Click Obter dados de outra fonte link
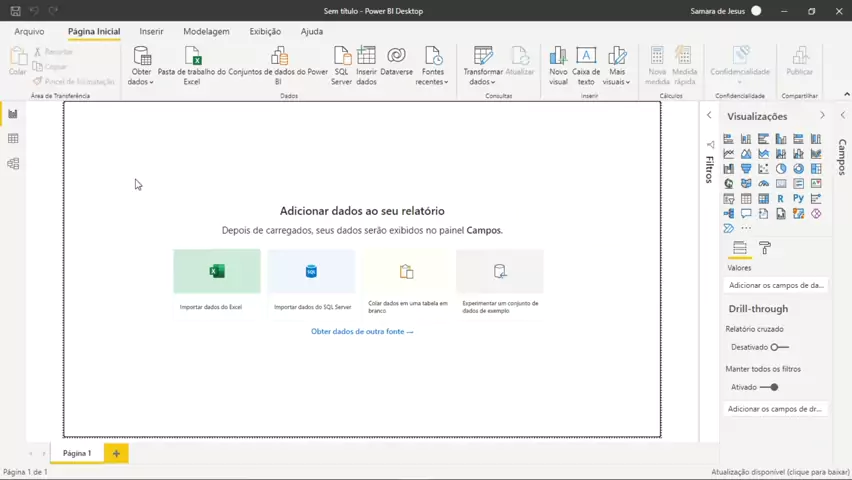Viewport: 852px width, 480px height. 362,331
